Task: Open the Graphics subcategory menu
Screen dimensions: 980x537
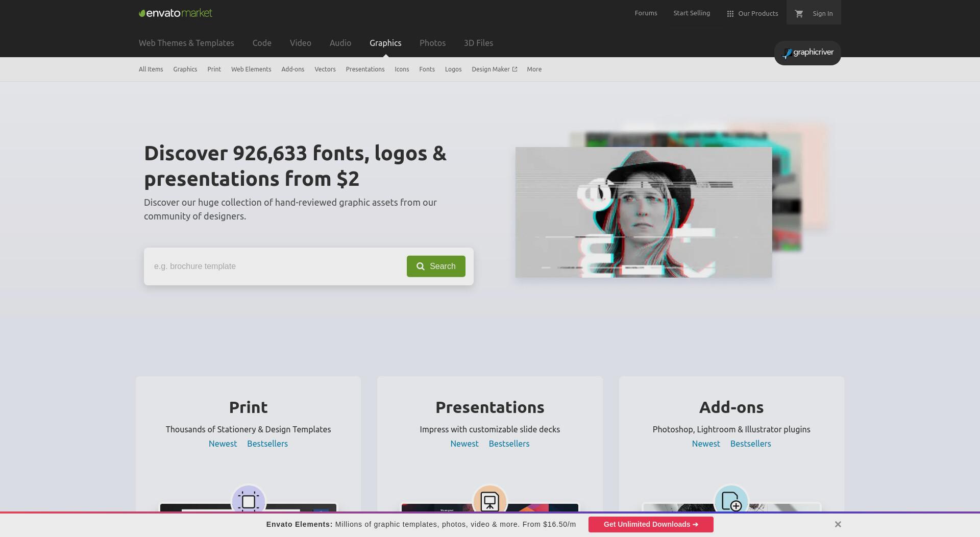Action: pos(185,69)
